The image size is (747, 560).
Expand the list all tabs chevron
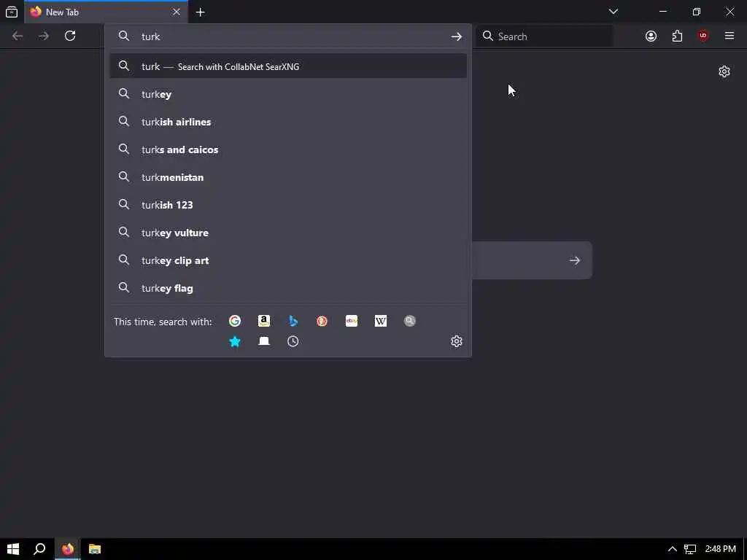point(613,12)
